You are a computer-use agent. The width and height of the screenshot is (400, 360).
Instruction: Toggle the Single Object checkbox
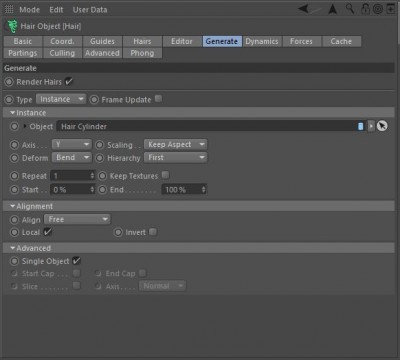click(x=77, y=261)
